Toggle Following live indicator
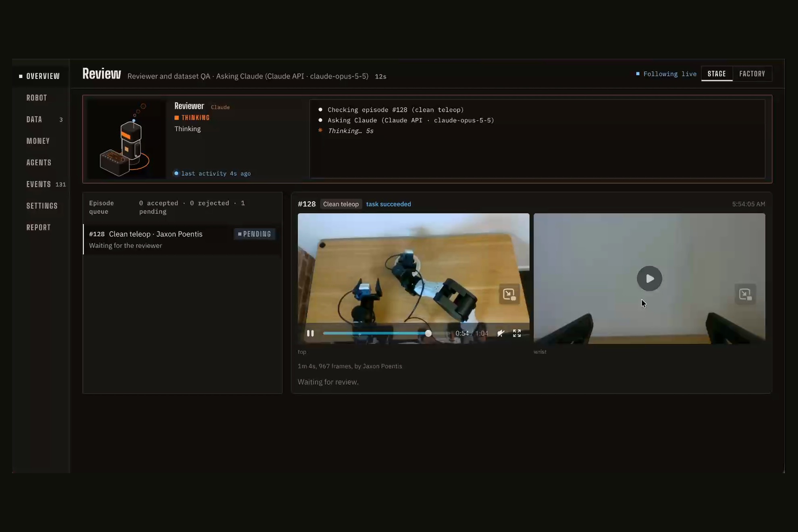Screen dimensions: 798x532 666,74
